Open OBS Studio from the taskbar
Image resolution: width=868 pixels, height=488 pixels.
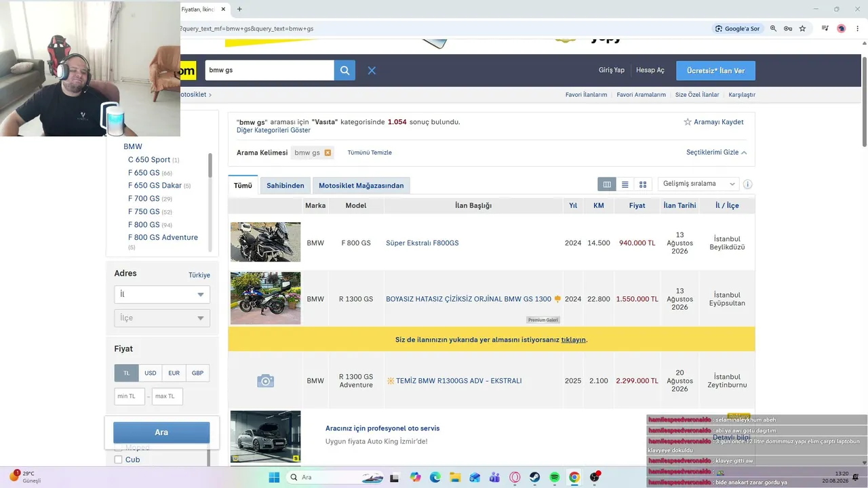595,477
